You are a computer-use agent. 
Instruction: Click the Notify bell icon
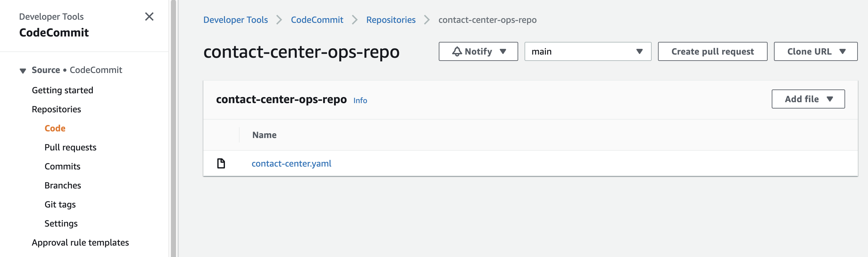457,51
